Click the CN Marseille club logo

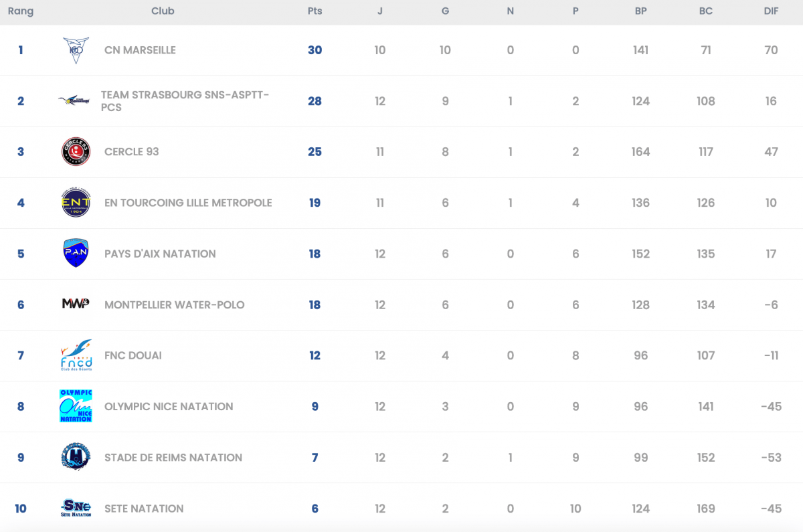coord(76,50)
